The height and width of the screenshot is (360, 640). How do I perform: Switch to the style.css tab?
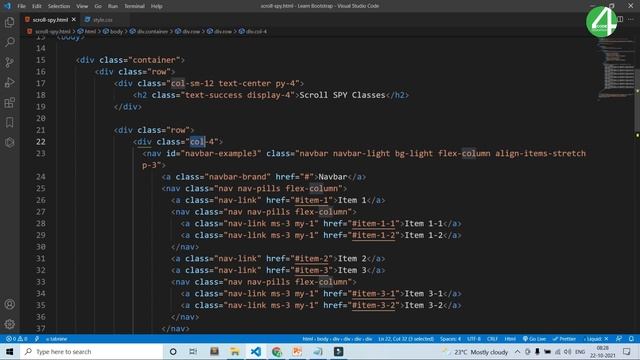(x=102, y=20)
